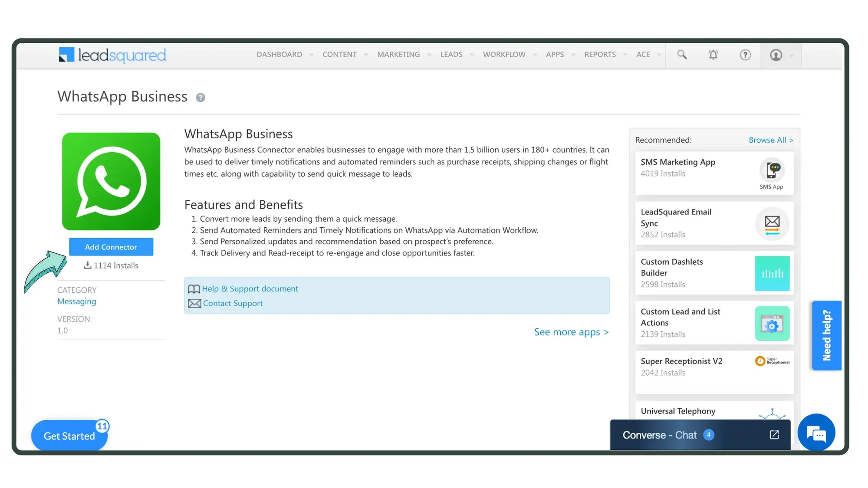Viewport: 868px width, 488px height.
Task: Click the 2042 Installs count
Action: (663, 373)
